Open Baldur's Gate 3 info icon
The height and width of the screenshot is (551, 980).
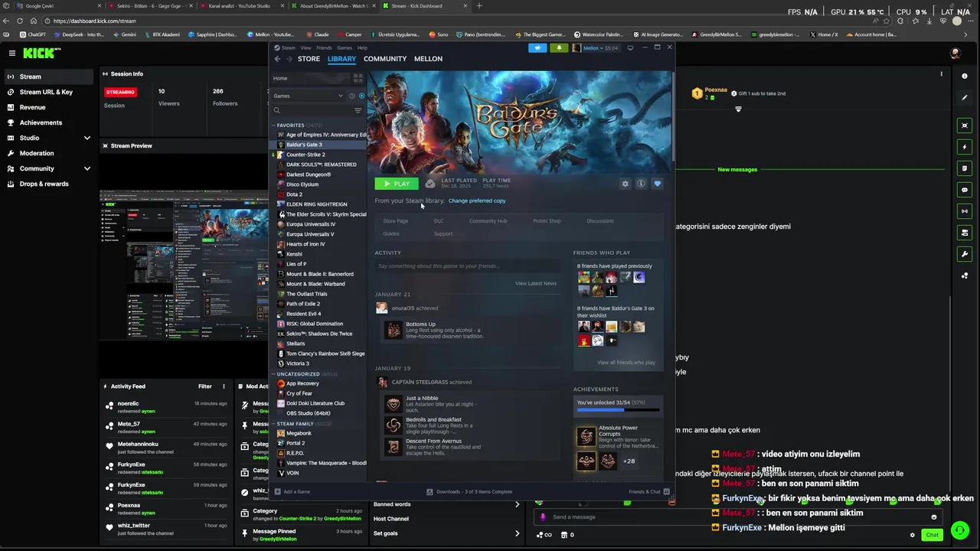pos(641,184)
